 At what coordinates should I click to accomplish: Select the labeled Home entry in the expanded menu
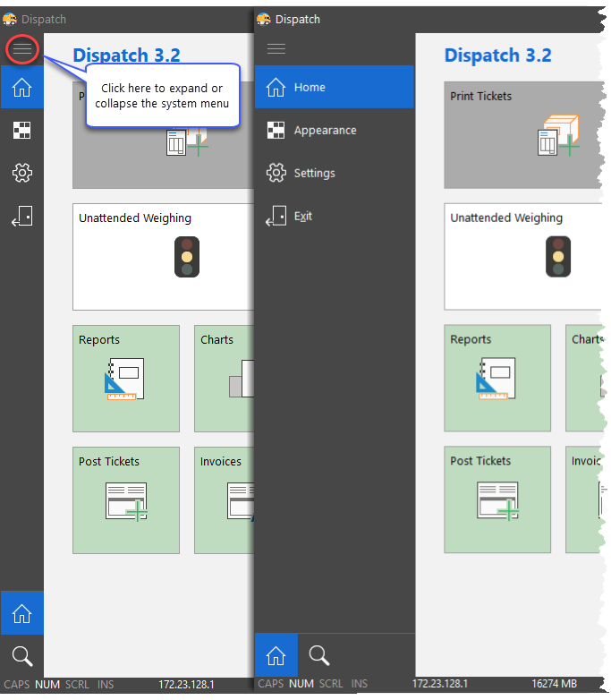pos(335,88)
